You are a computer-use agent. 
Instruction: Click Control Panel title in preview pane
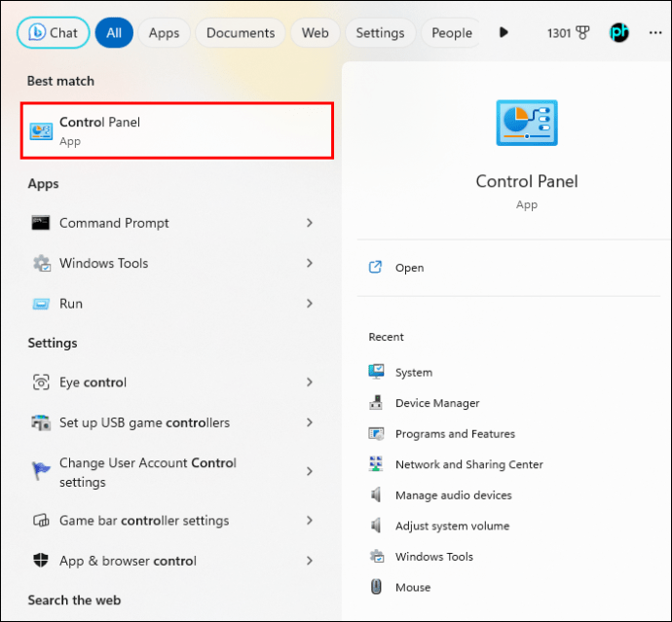click(527, 181)
